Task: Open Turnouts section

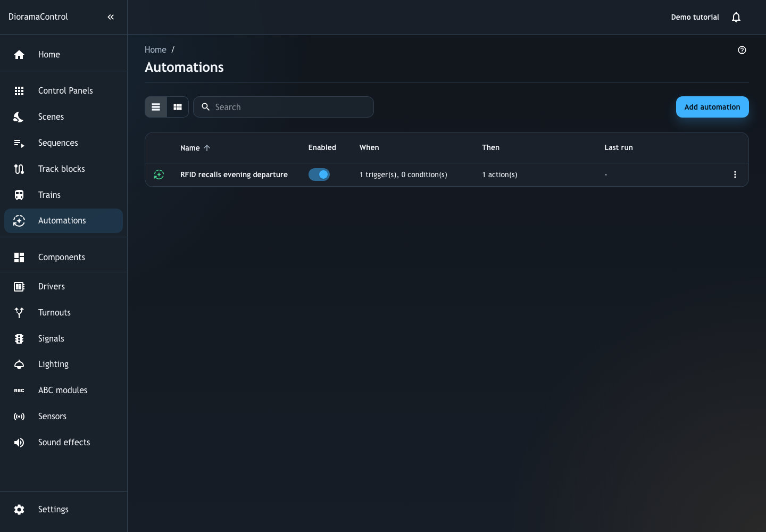Action: [x=64, y=313]
